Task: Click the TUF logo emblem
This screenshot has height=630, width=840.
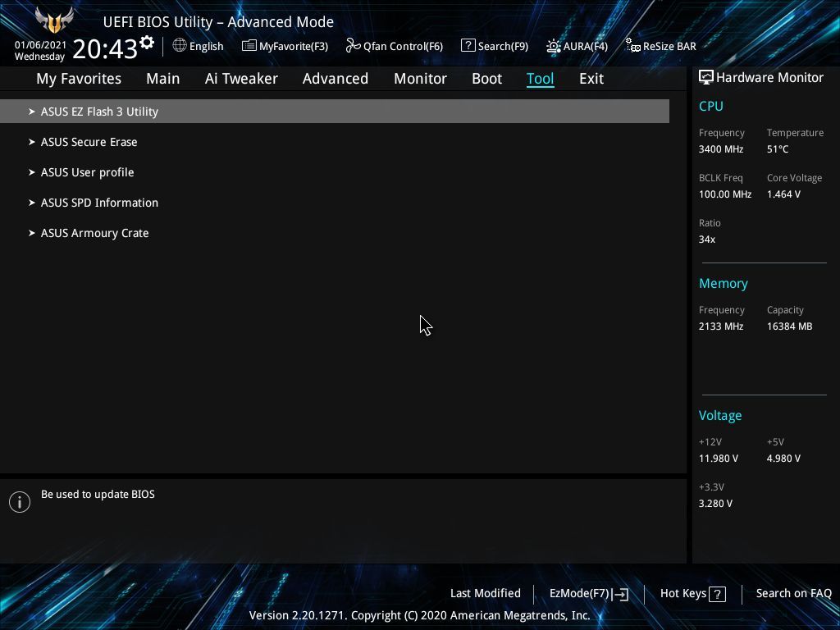Action: [x=54, y=20]
